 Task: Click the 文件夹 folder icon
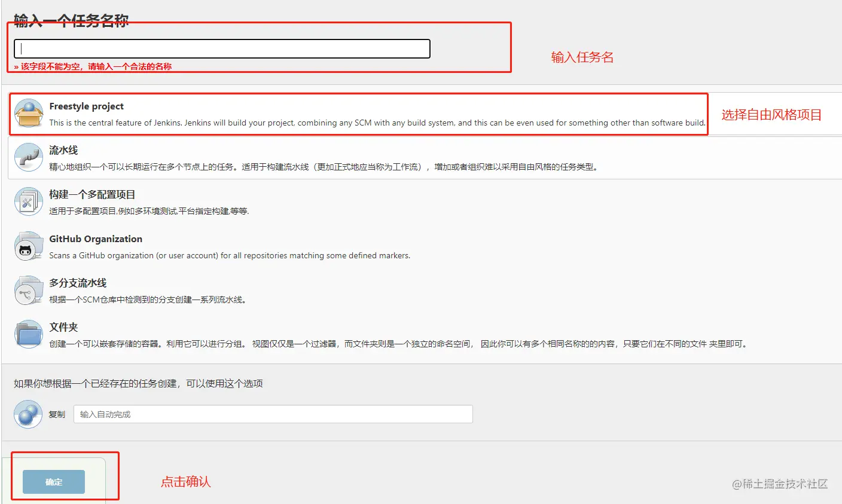coord(29,335)
